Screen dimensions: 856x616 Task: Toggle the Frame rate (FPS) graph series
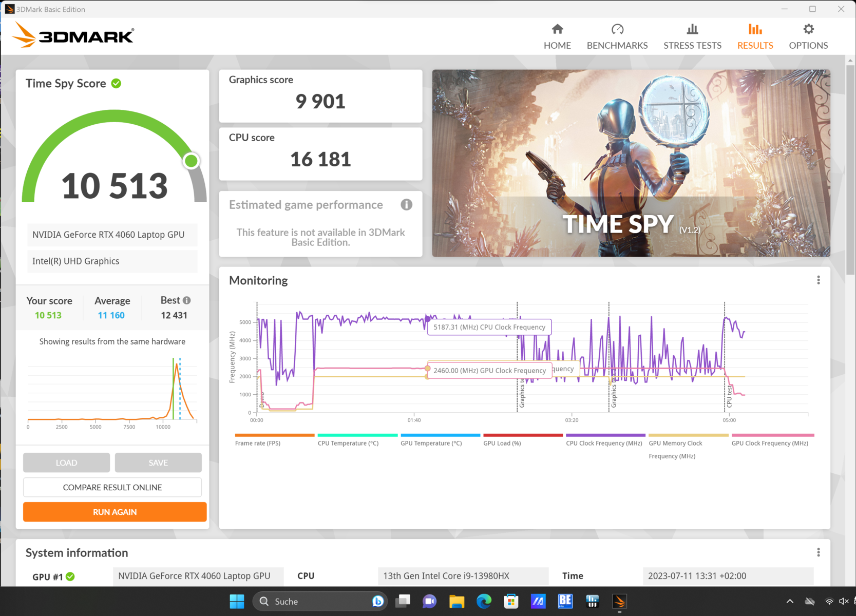click(x=258, y=443)
